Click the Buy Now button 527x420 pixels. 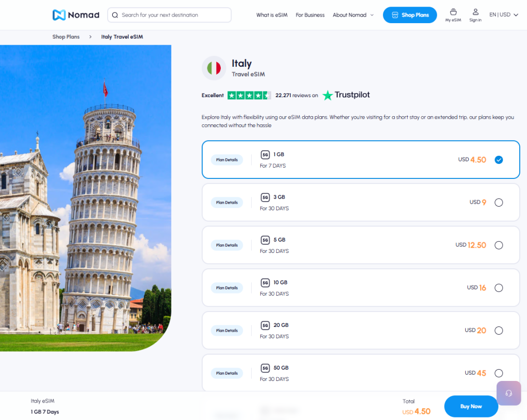pyautogui.click(x=471, y=406)
